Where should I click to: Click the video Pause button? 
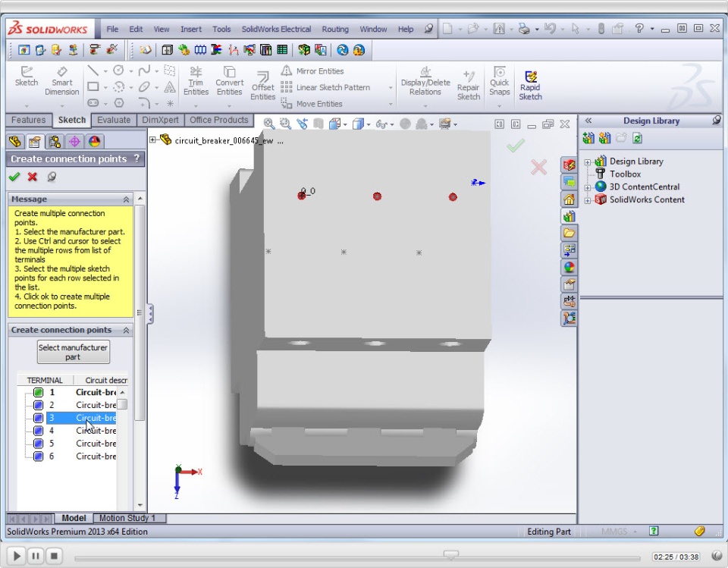36,555
